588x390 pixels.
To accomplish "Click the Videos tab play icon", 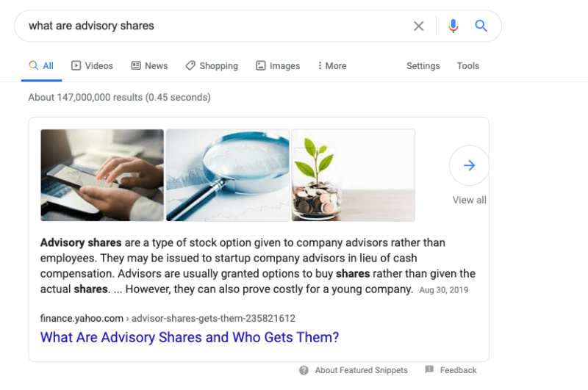I will click(76, 66).
